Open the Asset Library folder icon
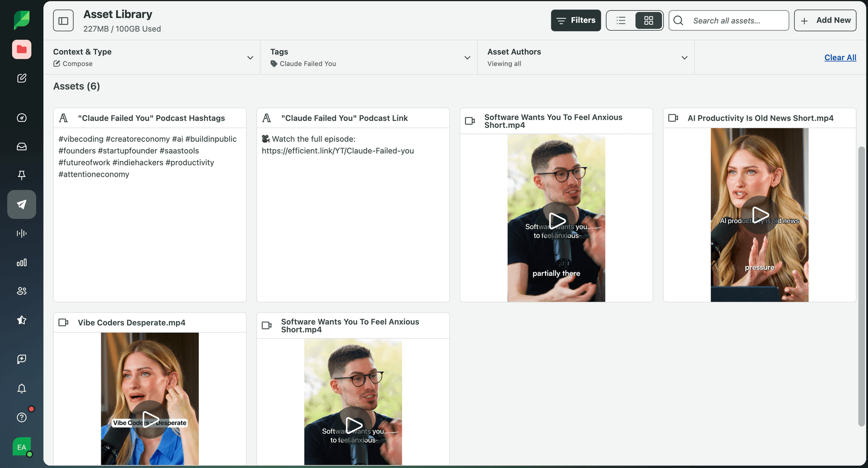868x468 pixels. (22, 49)
